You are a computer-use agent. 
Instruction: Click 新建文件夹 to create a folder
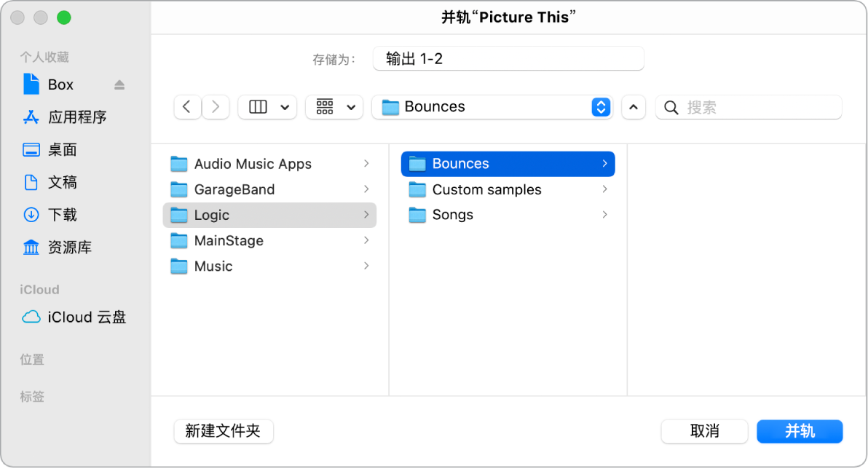pyautogui.click(x=224, y=431)
